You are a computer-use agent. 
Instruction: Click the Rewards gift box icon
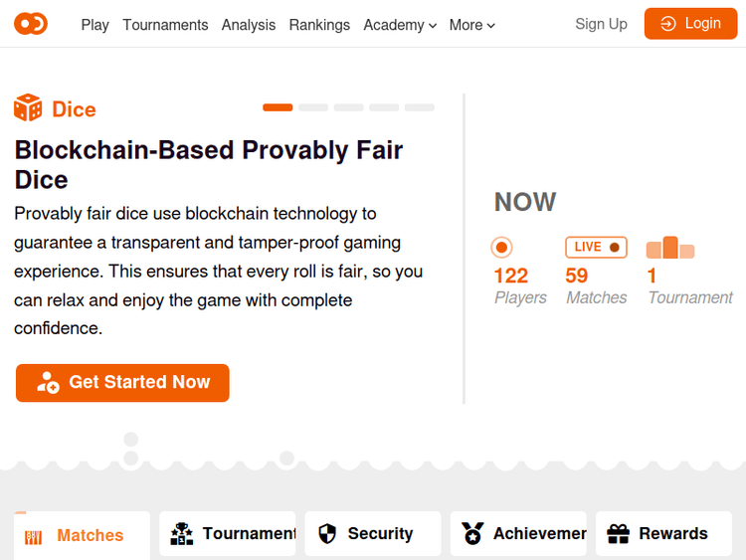pos(618,534)
